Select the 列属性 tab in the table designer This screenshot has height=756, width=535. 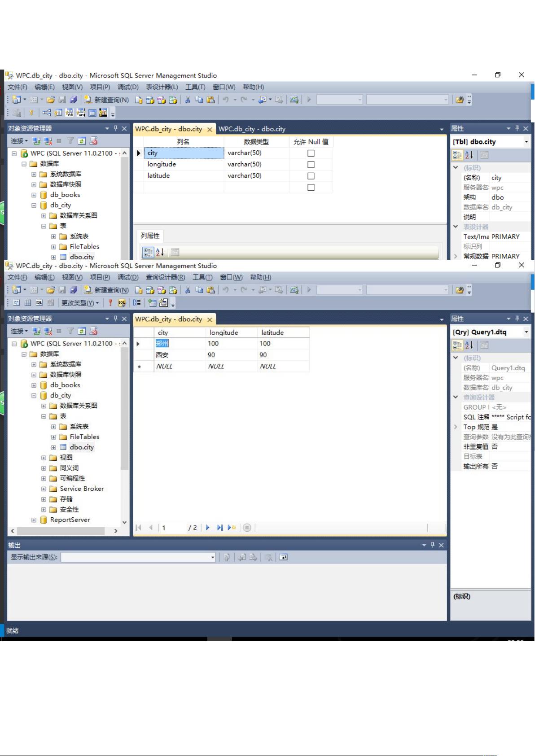pyautogui.click(x=150, y=236)
